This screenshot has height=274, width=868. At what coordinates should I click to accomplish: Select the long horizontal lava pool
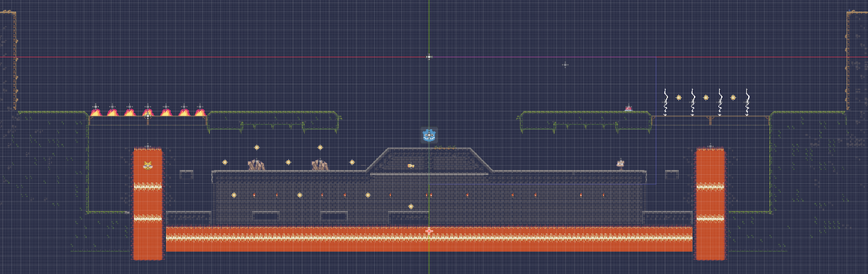coord(429,239)
